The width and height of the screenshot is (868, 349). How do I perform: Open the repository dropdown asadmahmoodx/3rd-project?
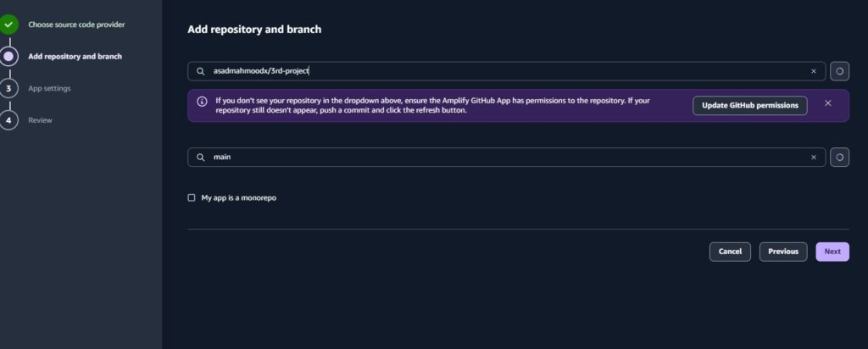click(507, 71)
